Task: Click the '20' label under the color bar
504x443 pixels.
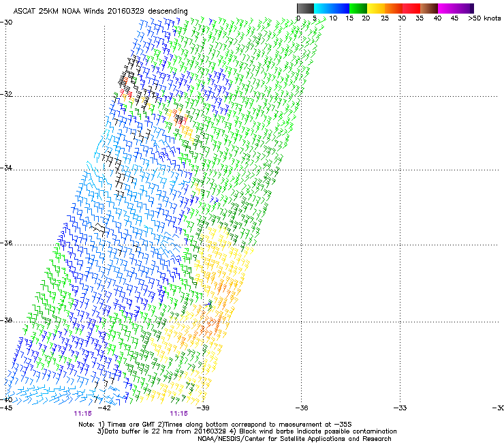Action: click(366, 18)
